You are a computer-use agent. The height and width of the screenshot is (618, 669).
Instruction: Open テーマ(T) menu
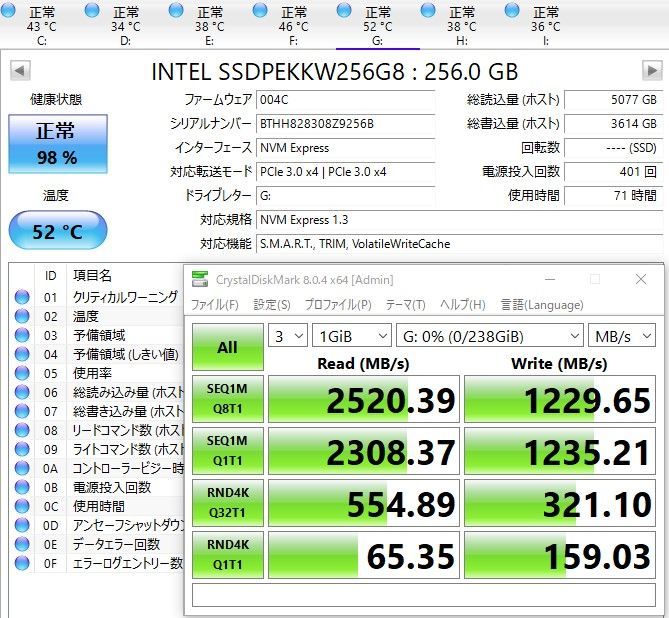coord(405,305)
